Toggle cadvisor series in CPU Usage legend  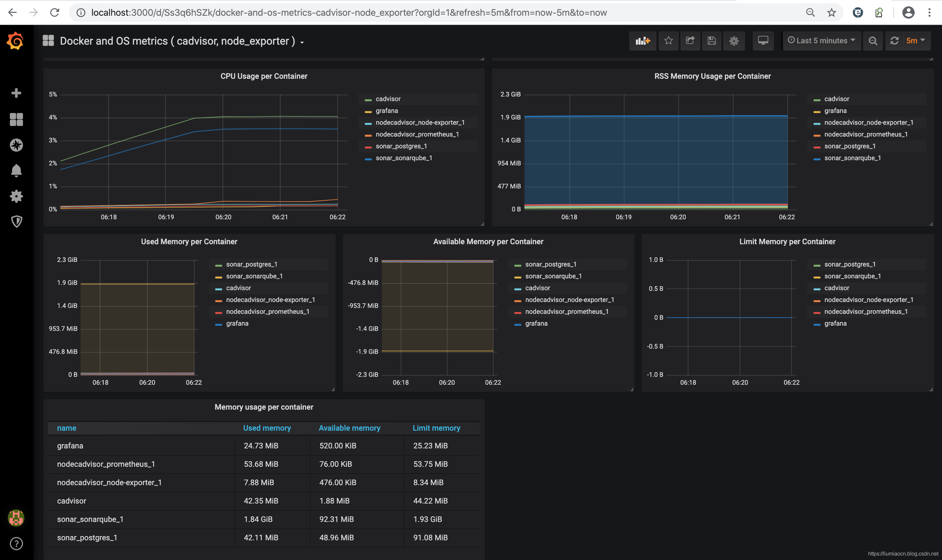pos(388,99)
